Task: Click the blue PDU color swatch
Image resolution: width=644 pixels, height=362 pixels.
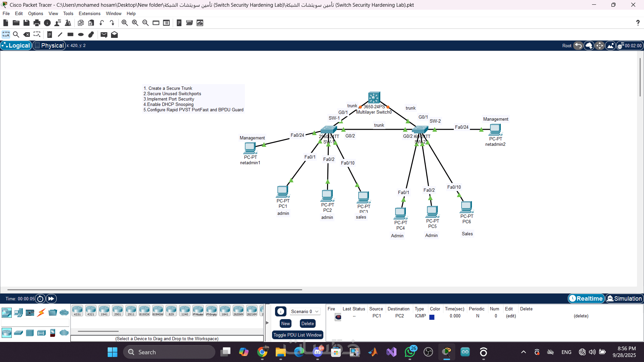Action: (432, 317)
